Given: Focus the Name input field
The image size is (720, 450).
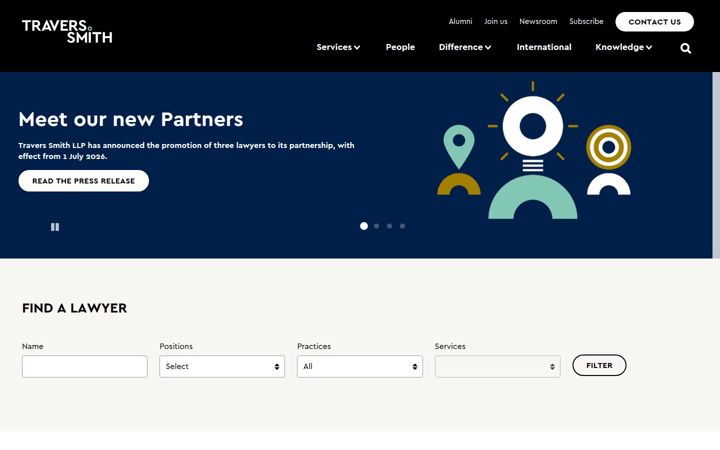Looking at the screenshot, I should tap(85, 366).
